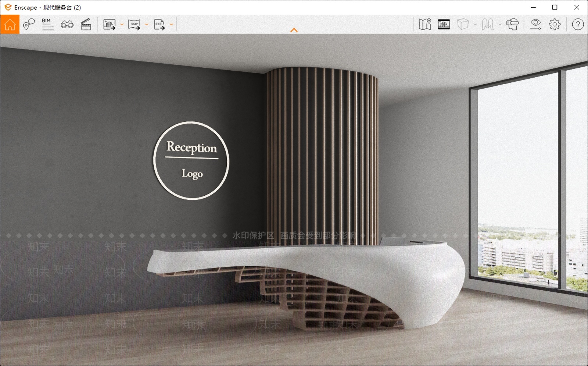Open View Management binoculars icon
The height and width of the screenshot is (366, 588).
[67, 25]
